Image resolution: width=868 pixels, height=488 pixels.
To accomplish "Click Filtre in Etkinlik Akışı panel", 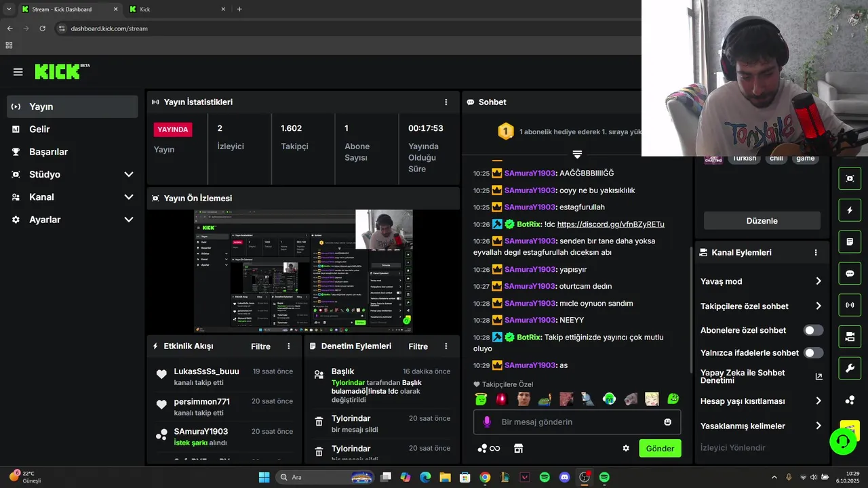I will [x=261, y=346].
